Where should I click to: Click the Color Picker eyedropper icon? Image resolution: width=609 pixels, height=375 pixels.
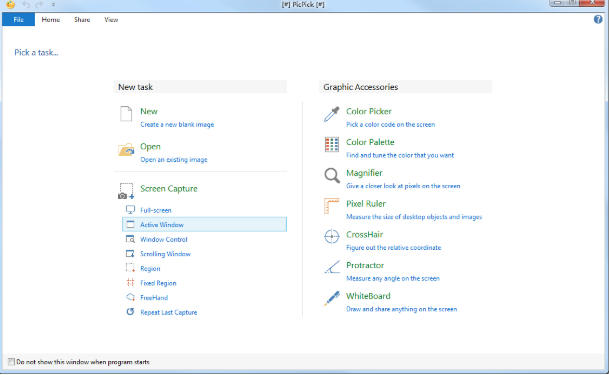331,114
